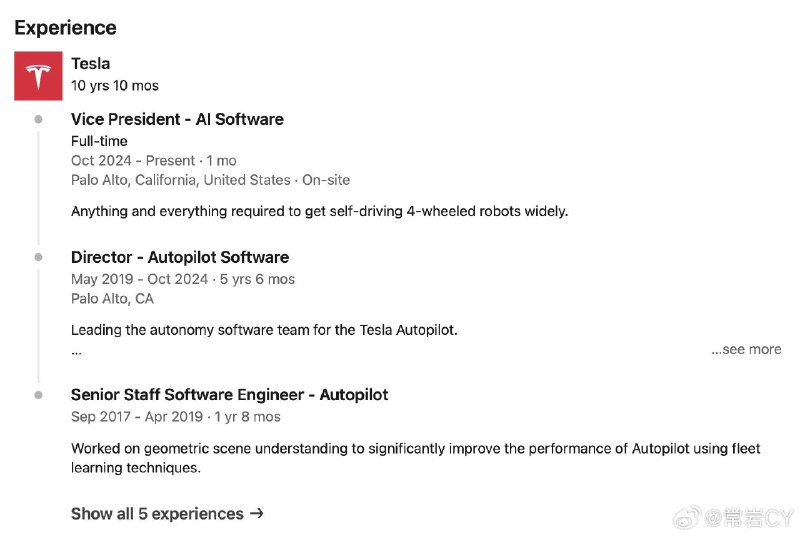Select 'Senior Staff Software Engineer - Autopilot' title
The width and height of the screenshot is (800, 537).
click(230, 395)
